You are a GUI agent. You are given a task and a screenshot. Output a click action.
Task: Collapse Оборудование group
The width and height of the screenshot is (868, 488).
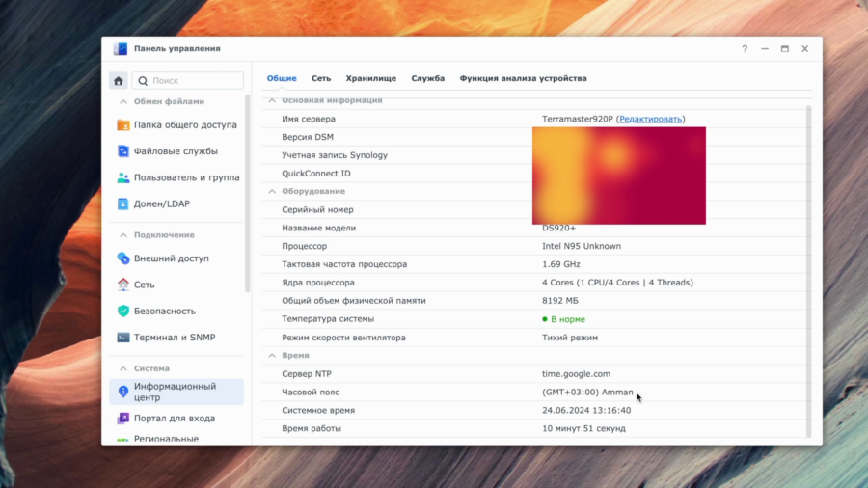(x=272, y=191)
